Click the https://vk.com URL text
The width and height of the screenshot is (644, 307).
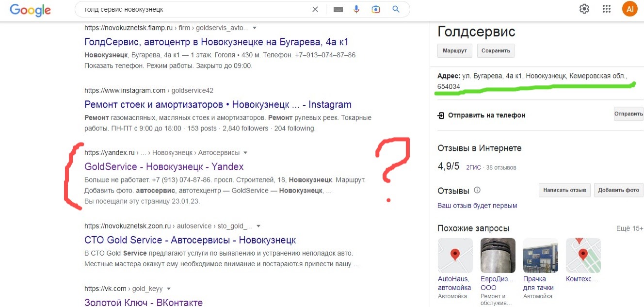pos(105,289)
